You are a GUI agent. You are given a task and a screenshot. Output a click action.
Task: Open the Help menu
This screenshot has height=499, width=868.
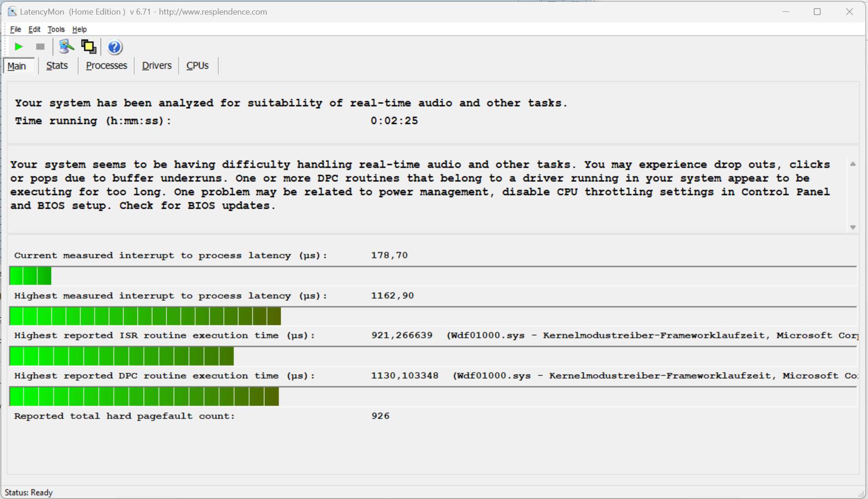[79, 29]
